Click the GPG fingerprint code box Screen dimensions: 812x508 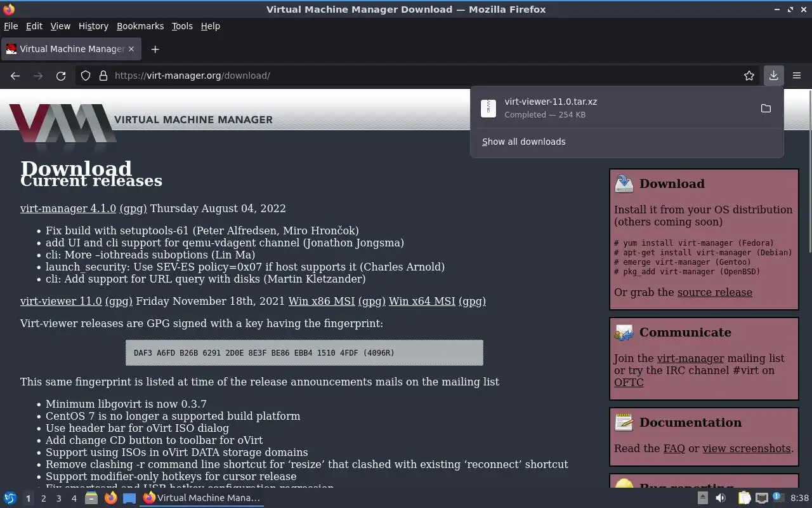[x=304, y=352]
